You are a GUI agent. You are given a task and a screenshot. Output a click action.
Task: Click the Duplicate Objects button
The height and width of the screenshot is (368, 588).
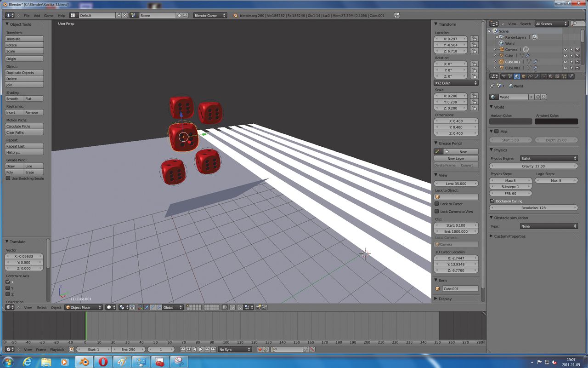tap(24, 73)
